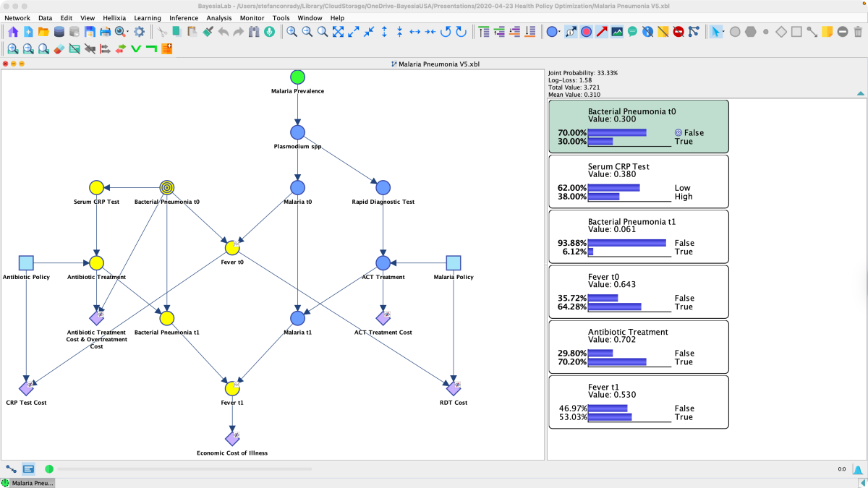
Task: Select the Fever t0 monitor panel
Action: coord(638,291)
